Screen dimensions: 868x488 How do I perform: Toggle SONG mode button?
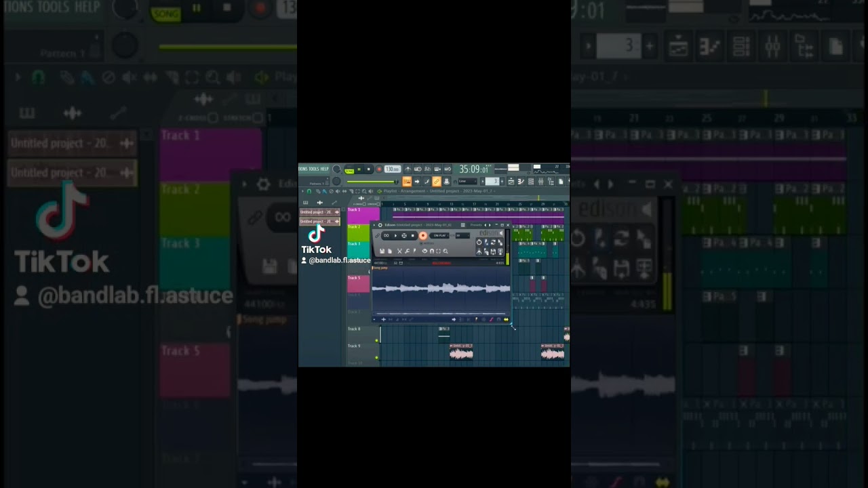coord(349,171)
